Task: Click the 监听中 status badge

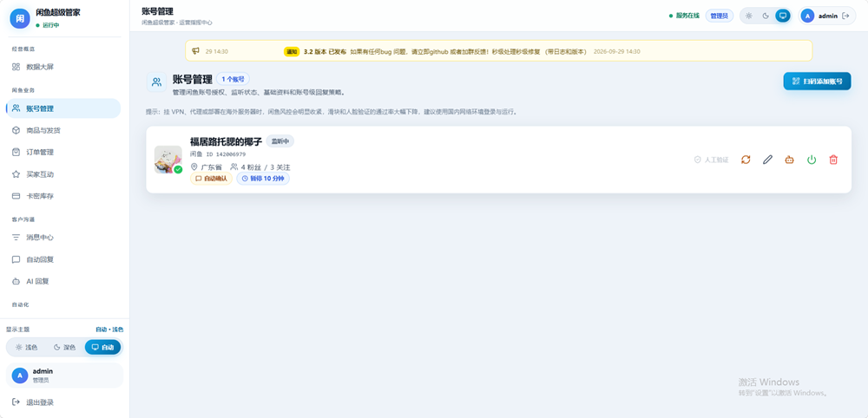Action: (x=280, y=141)
